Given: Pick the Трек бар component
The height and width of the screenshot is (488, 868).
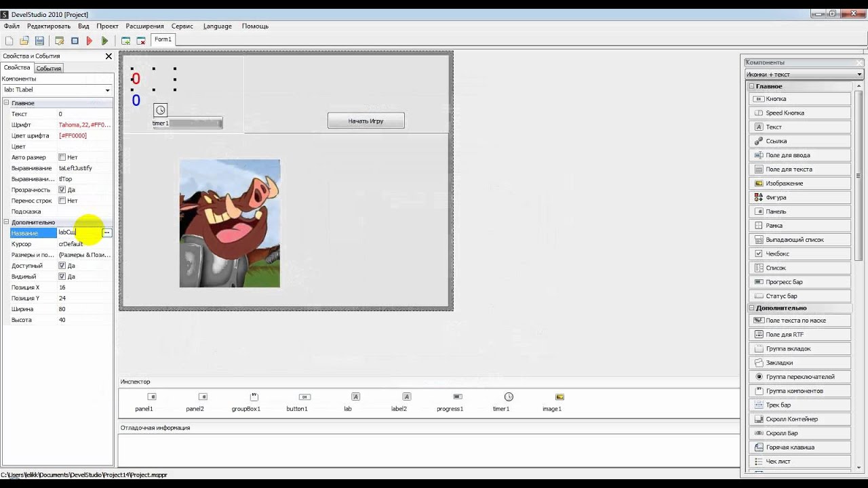Looking at the screenshot, I should (x=800, y=405).
